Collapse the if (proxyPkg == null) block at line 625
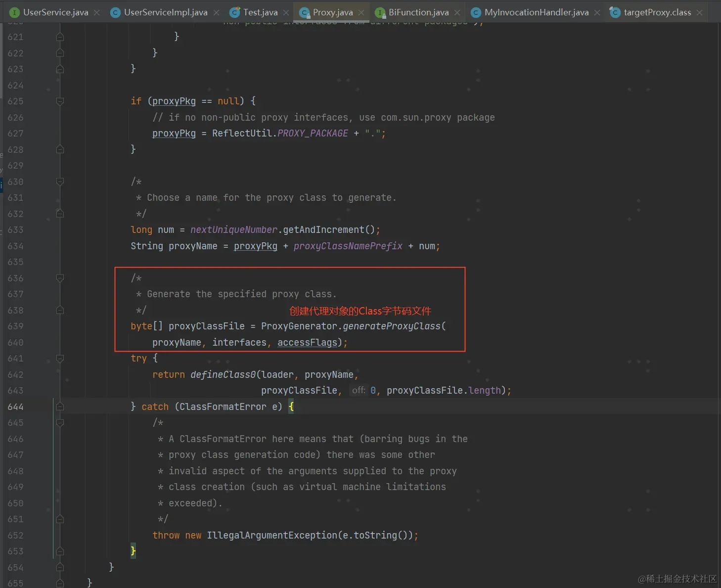Screen dimensions: 721x588 point(60,101)
